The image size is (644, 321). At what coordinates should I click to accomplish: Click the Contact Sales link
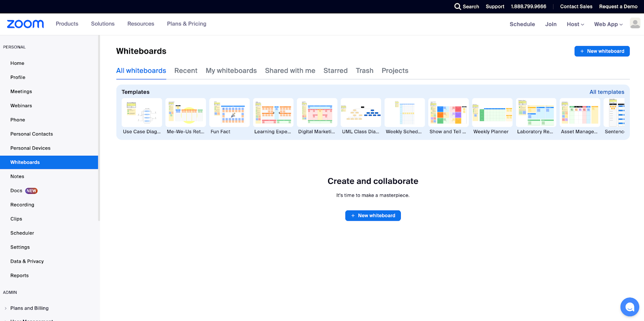pyautogui.click(x=576, y=6)
